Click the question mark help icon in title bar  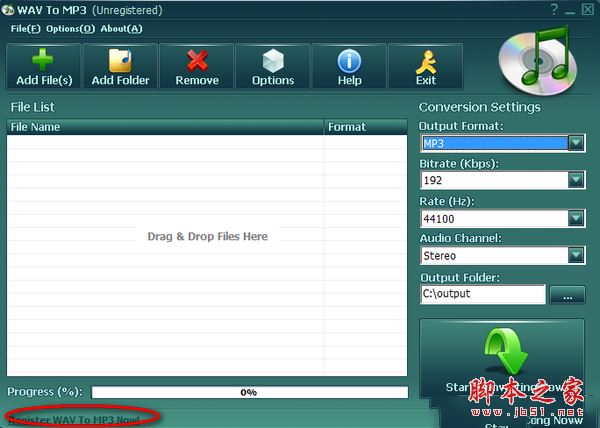[x=554, y=10]
